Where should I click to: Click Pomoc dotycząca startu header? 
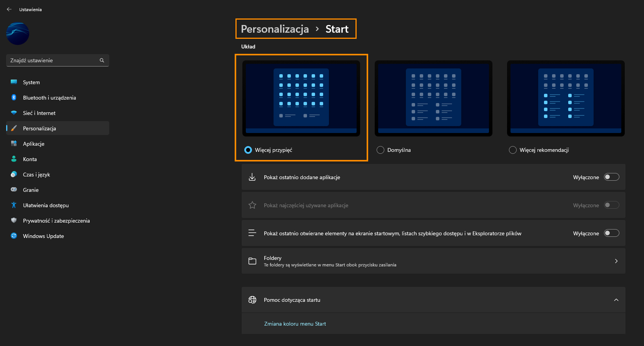tap(433, 300)
